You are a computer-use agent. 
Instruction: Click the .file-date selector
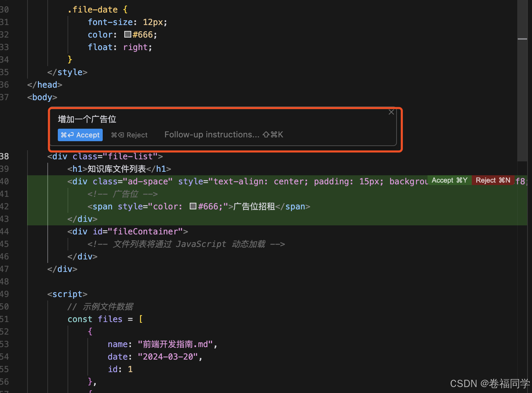point(93,10)
